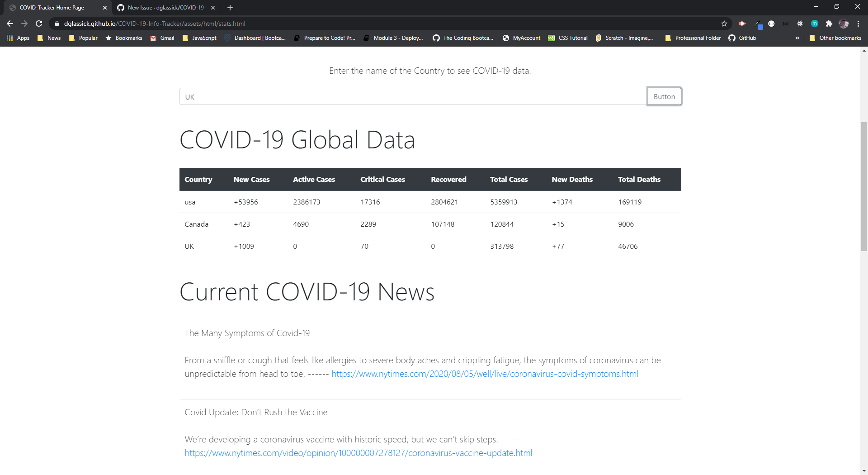Click the Gmail envelope icon in bookmarks bar

click(153, 38)
